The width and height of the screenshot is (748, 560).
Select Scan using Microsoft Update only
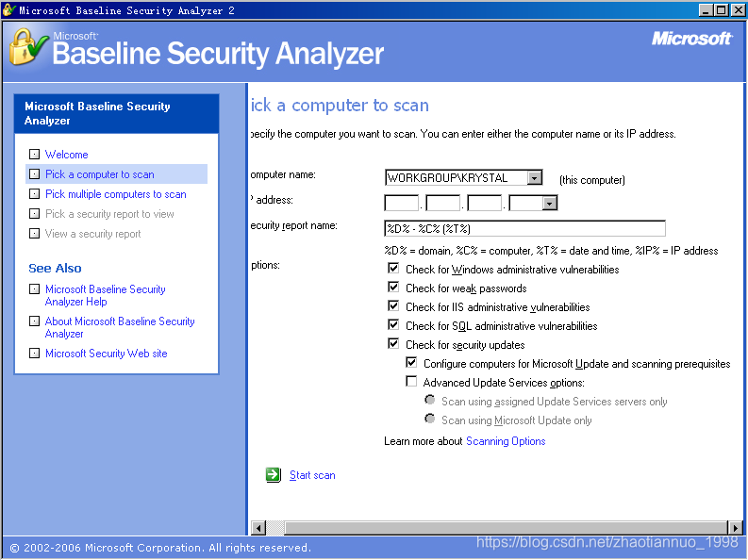[x=430, y=419]
